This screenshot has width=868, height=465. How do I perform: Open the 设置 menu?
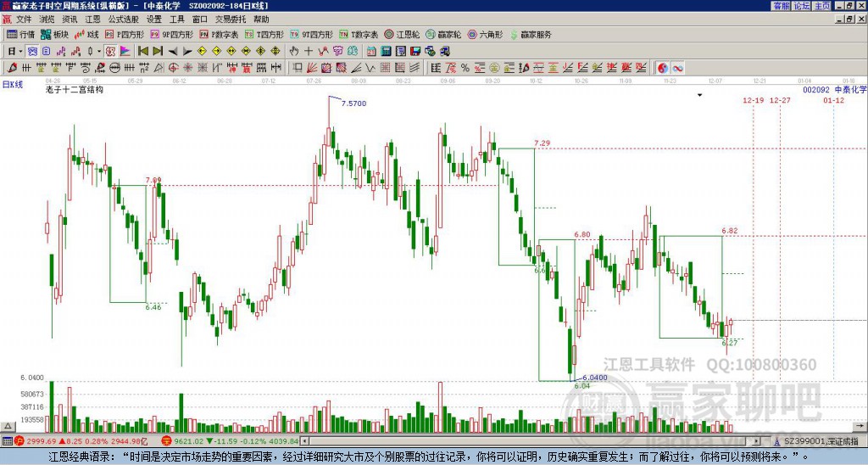point(154,20)
